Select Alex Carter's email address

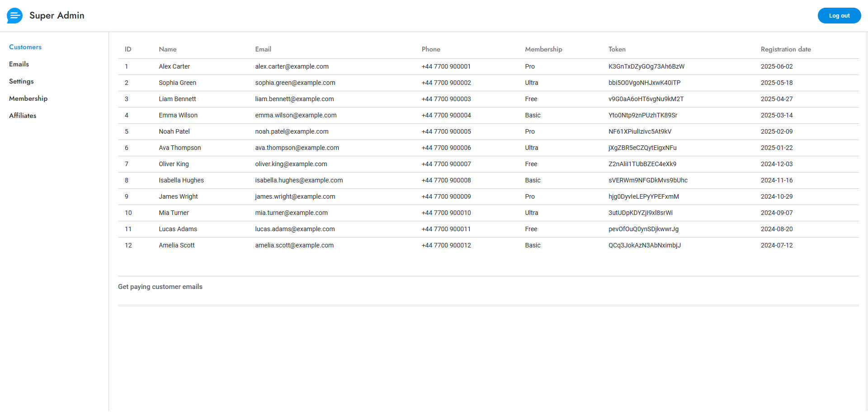pyautogui.click(x=292, y=66)
